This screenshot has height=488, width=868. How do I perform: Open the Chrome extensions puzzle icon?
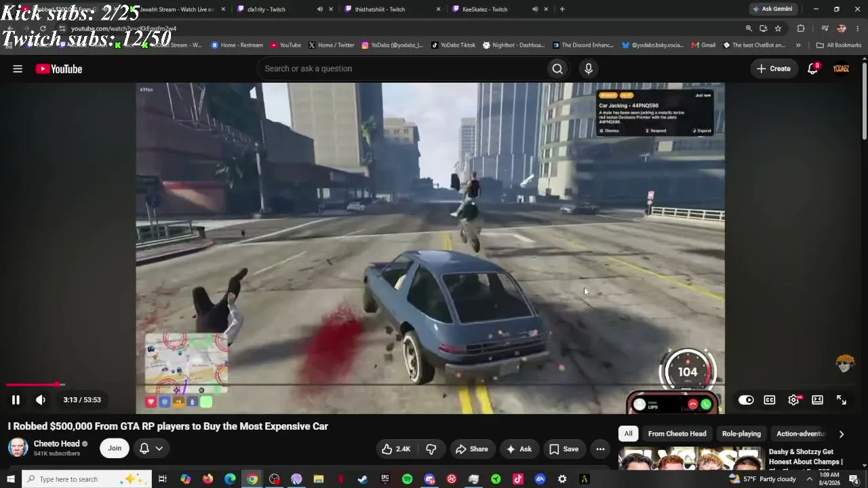(801, 28)
